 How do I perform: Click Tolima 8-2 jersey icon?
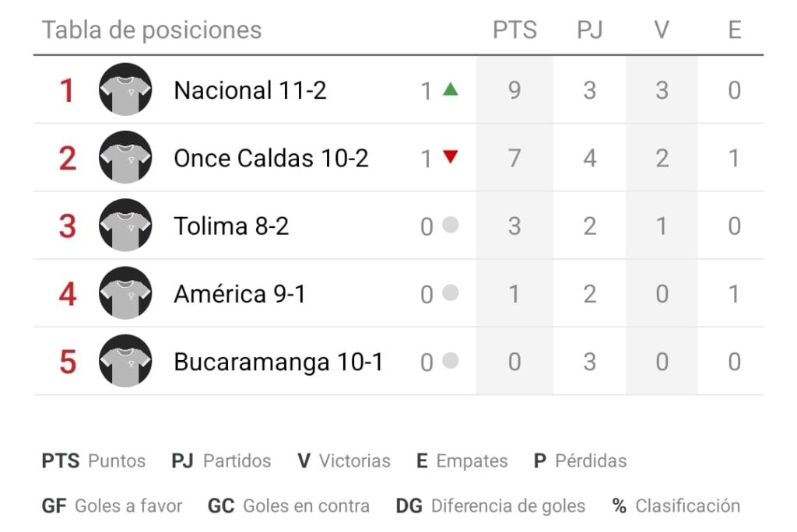point(125,225)
